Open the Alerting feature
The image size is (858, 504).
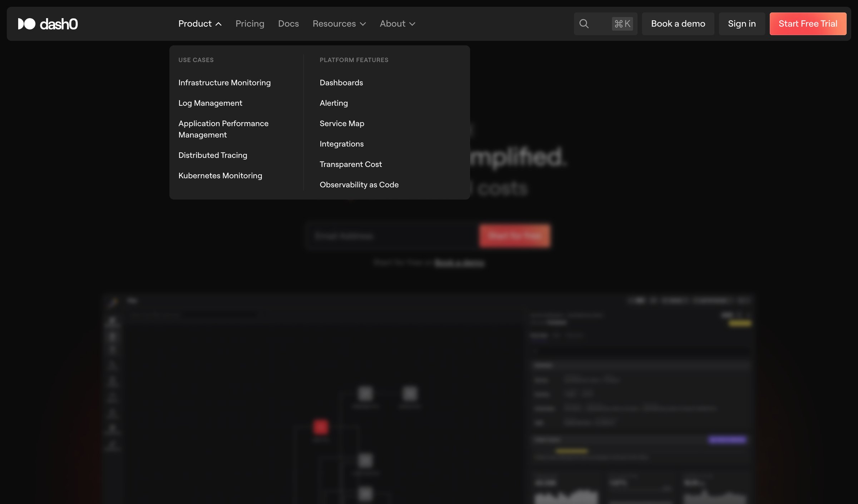[334, 103]
